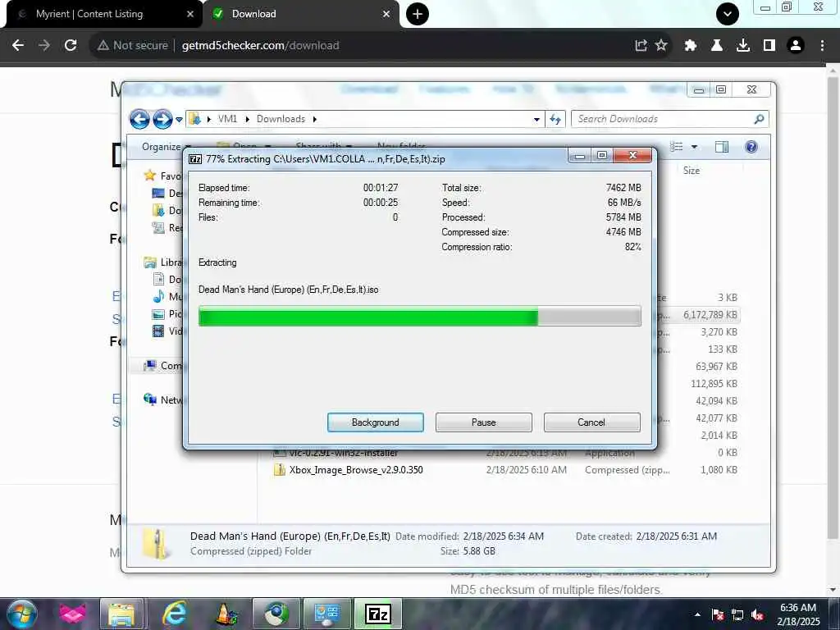Select Xbox_Image_Browse_v2.9.0.350 file
This screenshot has width=840, height=630.
356,470
